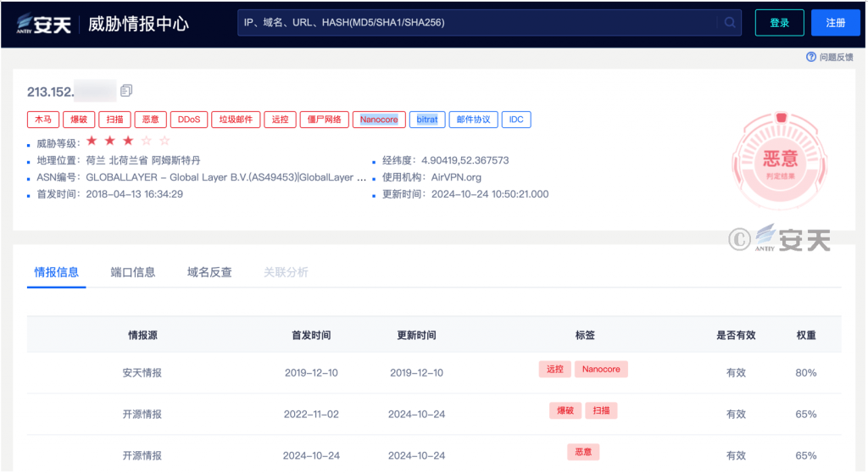Click the 僵尸网络 botnet tag

coord(324,120)
